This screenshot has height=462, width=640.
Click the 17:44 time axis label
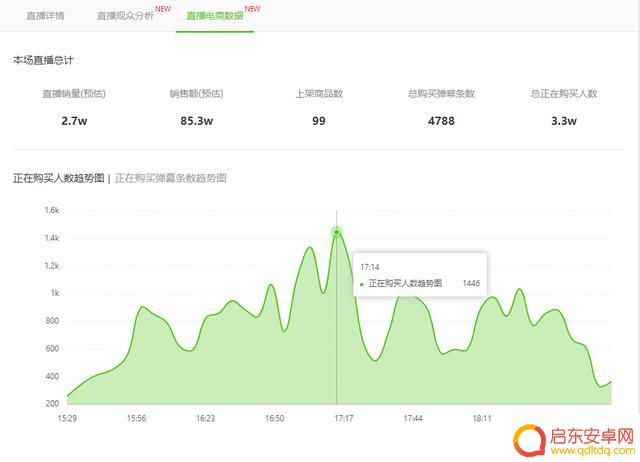point(413,418)
